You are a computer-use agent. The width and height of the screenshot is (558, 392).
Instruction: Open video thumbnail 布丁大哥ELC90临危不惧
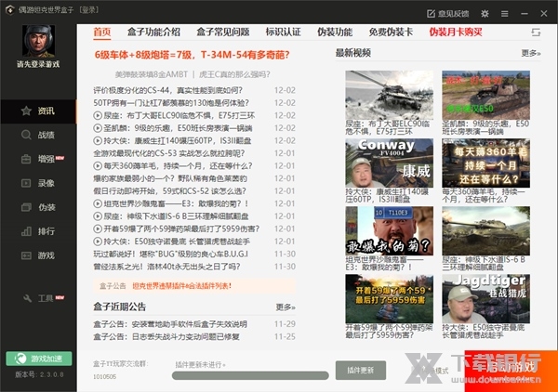(x=390, y=95)
